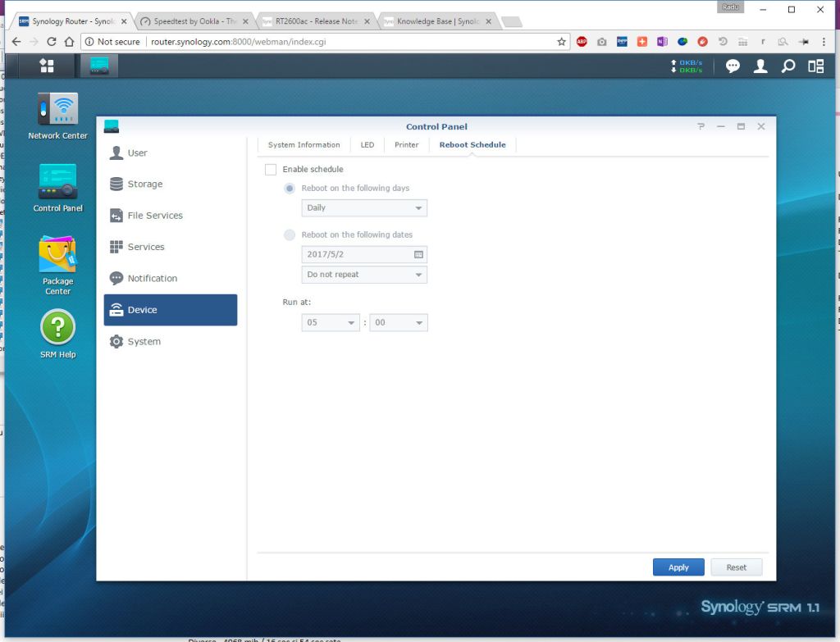840x642 pixels.
Task: Open Network Center desktop icon
Action: (x=57, y=111)
